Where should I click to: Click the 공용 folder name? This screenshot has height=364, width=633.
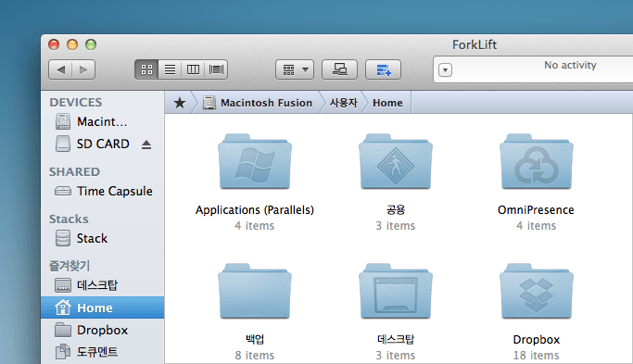[x=396, y=210]
